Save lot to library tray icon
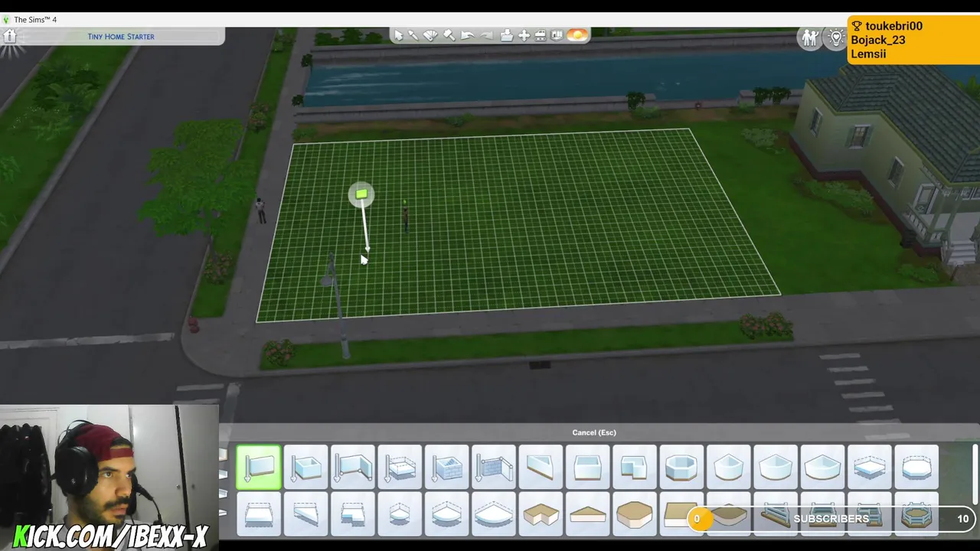This screenshot has height=551, width=980. pyautogui.click(x=506, y=35)
